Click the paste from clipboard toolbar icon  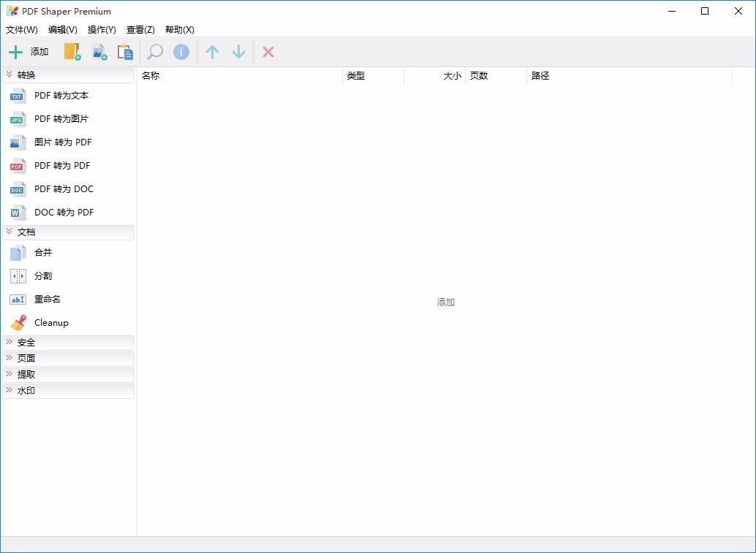[x=125, y=52]
